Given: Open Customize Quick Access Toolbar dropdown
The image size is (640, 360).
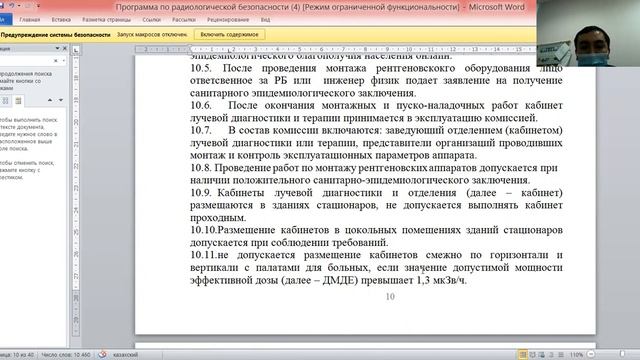Looking at the screenshot, I should (38, 6).
